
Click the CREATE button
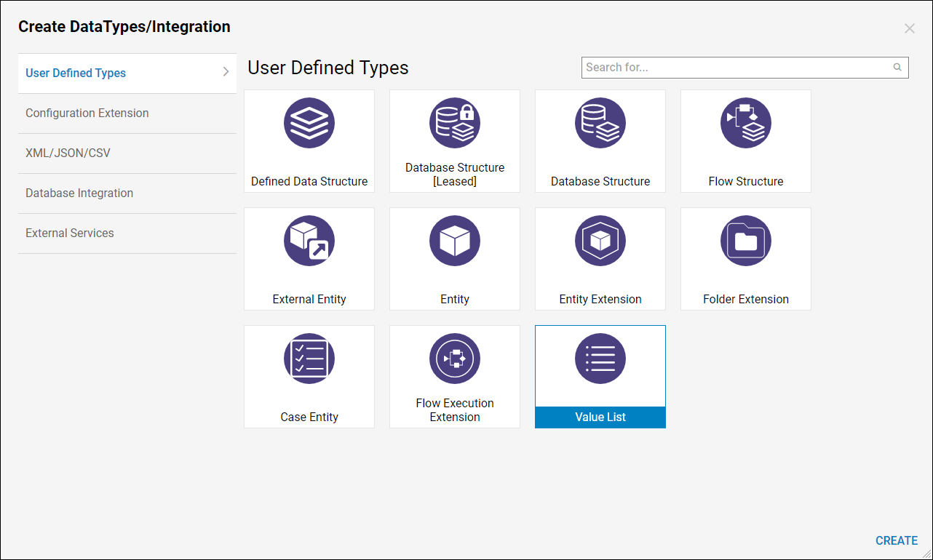click(897, 540)
